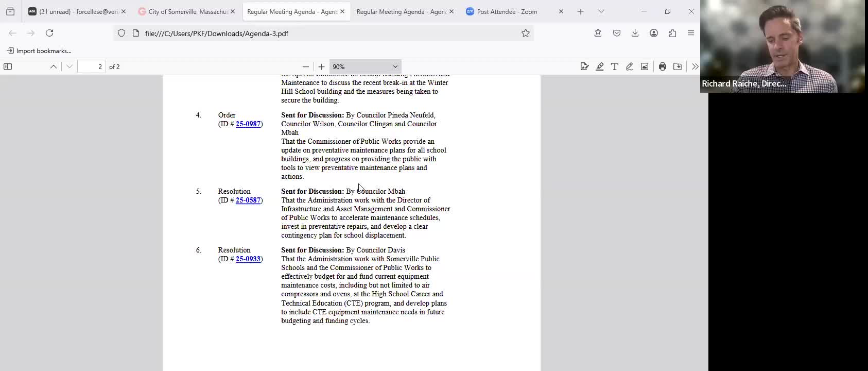
Task: Go to next PDF page
Action: coord(70,66)
